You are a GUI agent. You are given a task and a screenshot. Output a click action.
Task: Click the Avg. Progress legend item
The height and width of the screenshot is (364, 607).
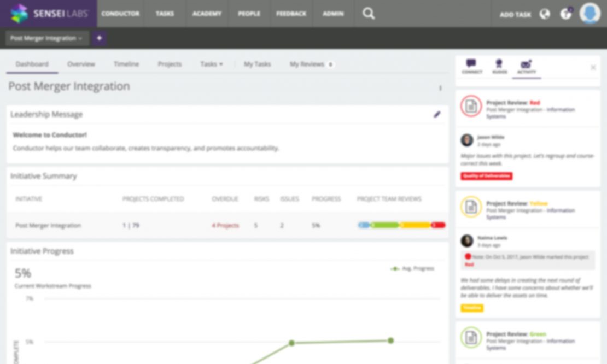tap(412, 268)
